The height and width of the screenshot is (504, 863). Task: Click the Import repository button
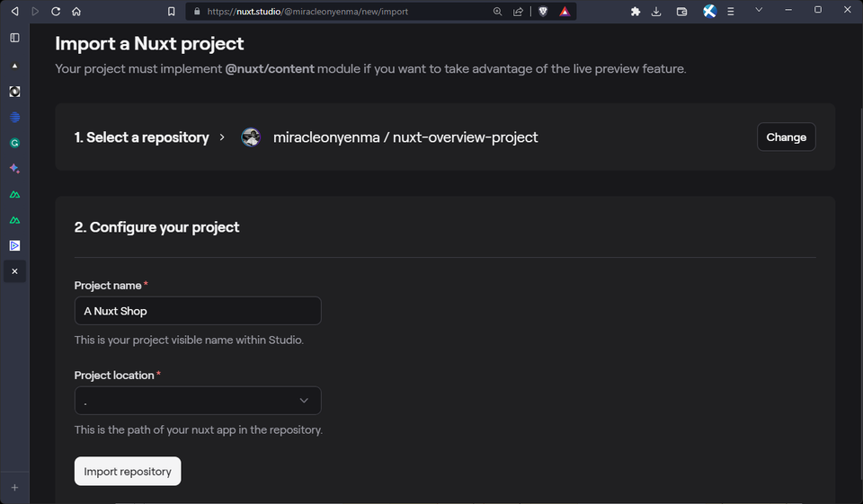(128, 471)
